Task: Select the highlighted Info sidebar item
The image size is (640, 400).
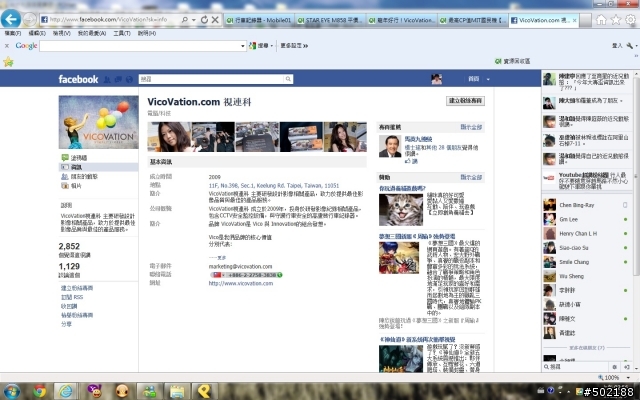Action: coord(98,167)
